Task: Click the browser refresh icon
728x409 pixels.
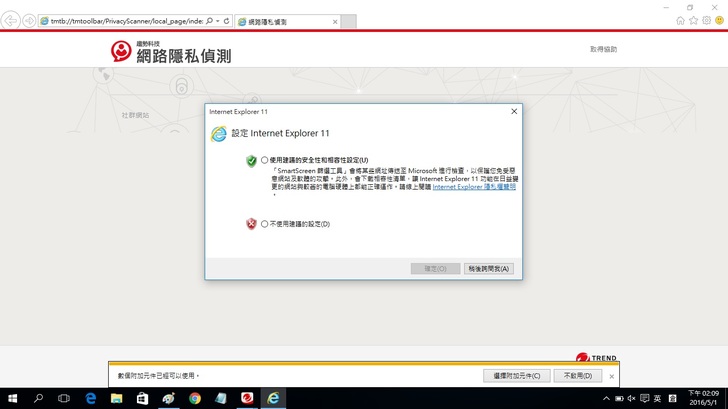Action: pos(226,20)
